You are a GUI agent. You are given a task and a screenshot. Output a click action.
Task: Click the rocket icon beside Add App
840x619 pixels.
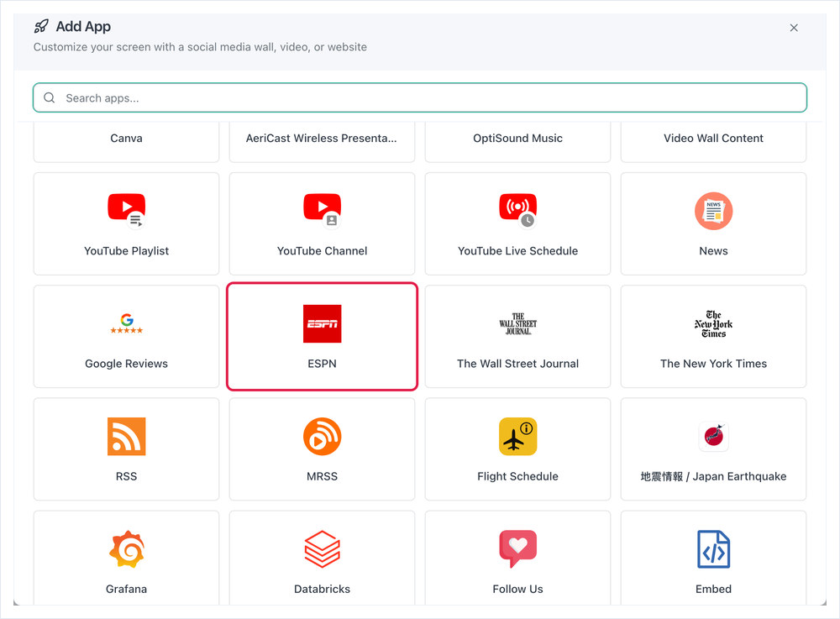(41, 26)
